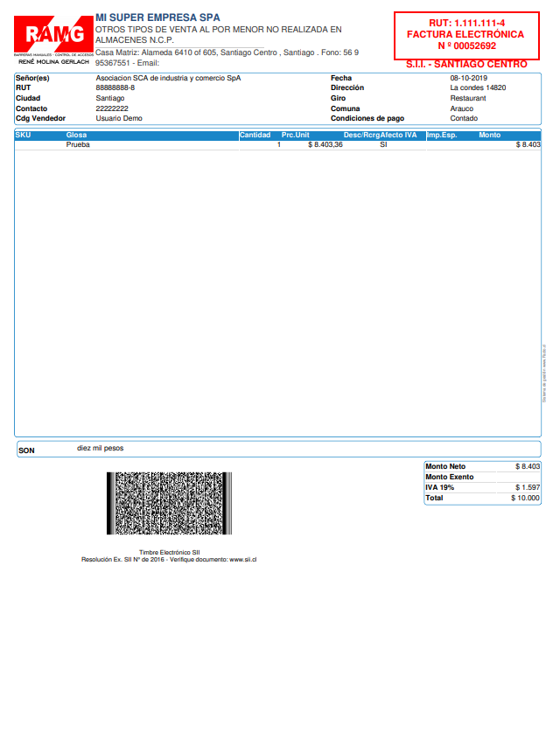Click Monto Neto value '$ 8.403'

[528, 466]
